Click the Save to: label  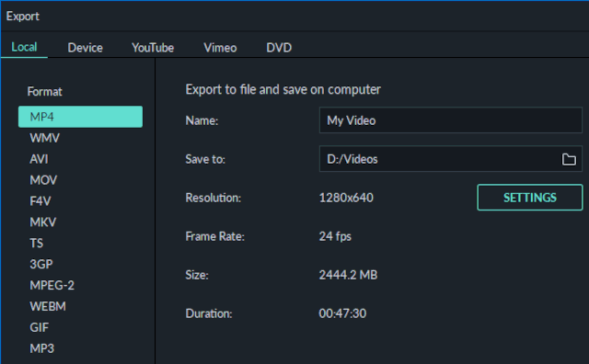(x=205, y=159)
